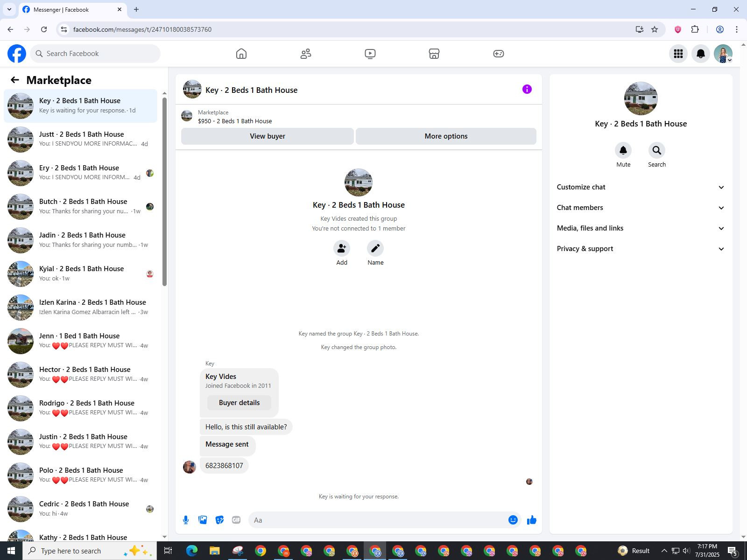This screenshot has height=560, width=747.
Task: Show hidden system tray icons
Action: [664, 551]
